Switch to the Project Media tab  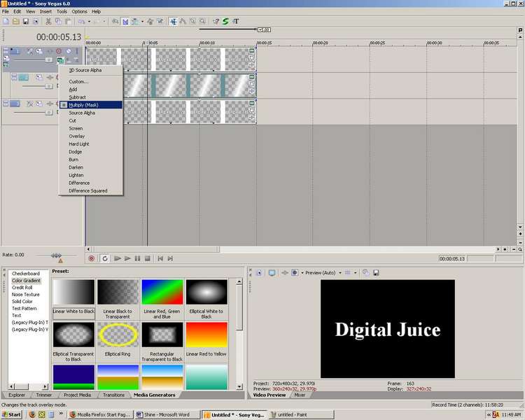[77, 395]
